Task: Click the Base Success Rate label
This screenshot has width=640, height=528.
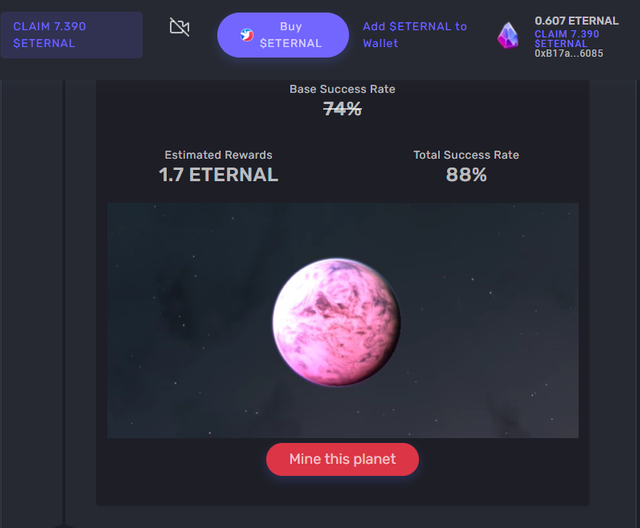Action: [342, 89]
